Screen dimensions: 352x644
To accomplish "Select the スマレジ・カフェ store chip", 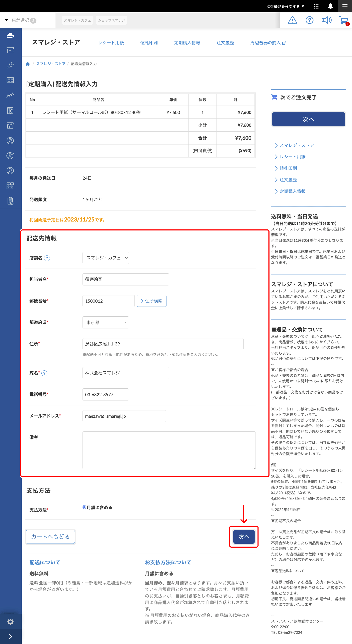I will [78, 20].
